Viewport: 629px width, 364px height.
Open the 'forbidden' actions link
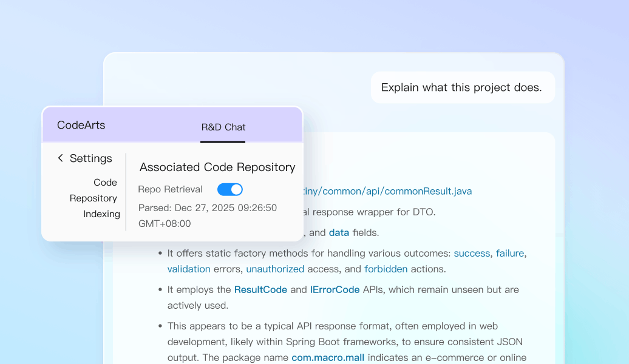pyautogui.click(x=386, y=269)
